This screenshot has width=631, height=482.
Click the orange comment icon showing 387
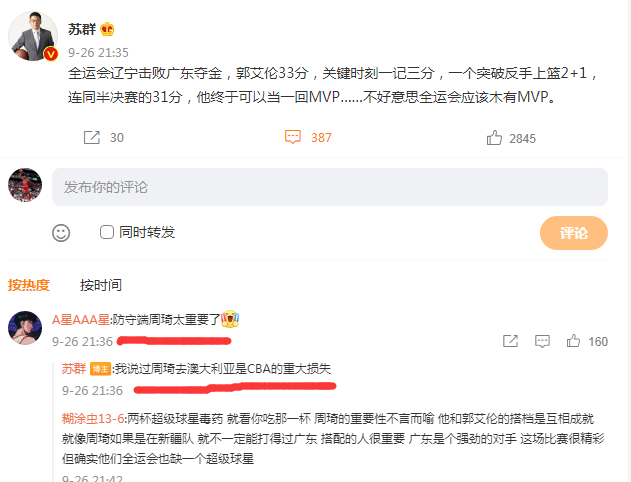[x=293, y=137]
